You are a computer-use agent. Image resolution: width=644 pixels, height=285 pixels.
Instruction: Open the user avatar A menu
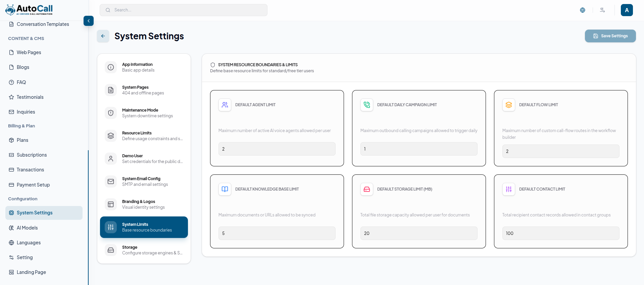[627, 10]
